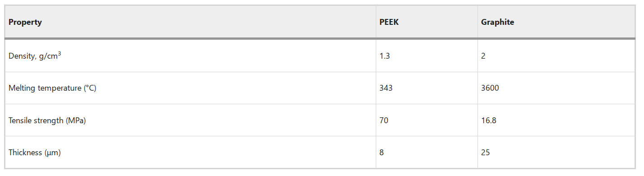Image resolution: width=644 pixels, height=176 pixels.
Task: Click PEEK thickness value 8
Action: coord(382,153)
